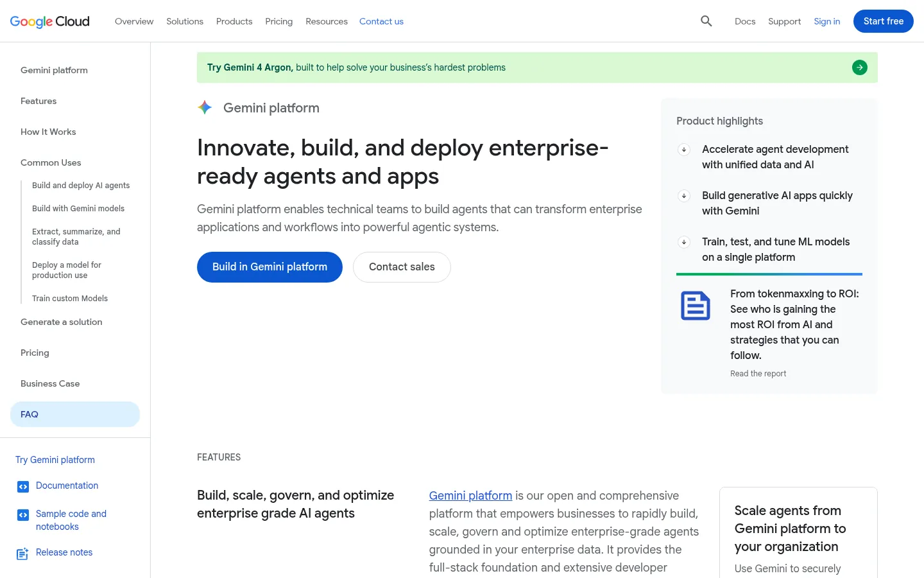
Task: Jump to Features in sidebar
Action: click(38, 101)
